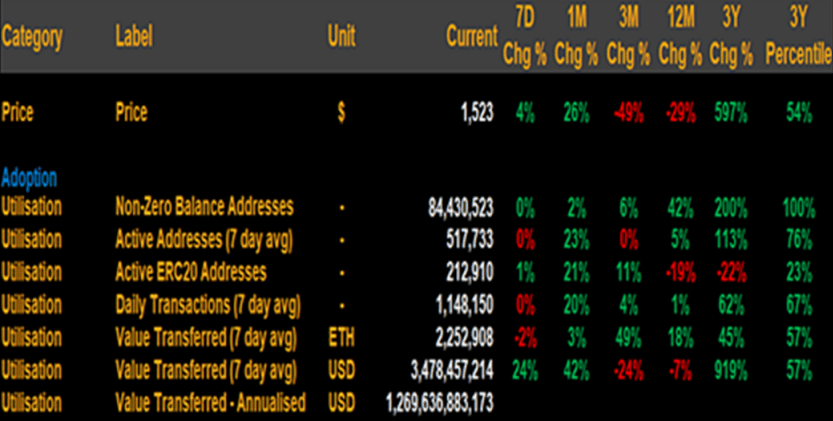The width and height of the screenshot is (833, 421).
Task: Click the $ unit in Price row
Action: [x=341, y=113]
